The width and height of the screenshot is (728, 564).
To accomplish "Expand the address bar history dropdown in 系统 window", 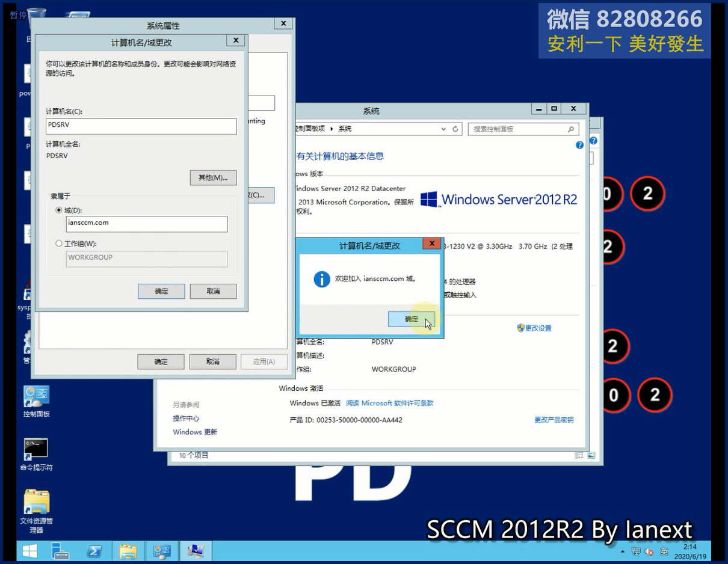I will click(443, 129).
